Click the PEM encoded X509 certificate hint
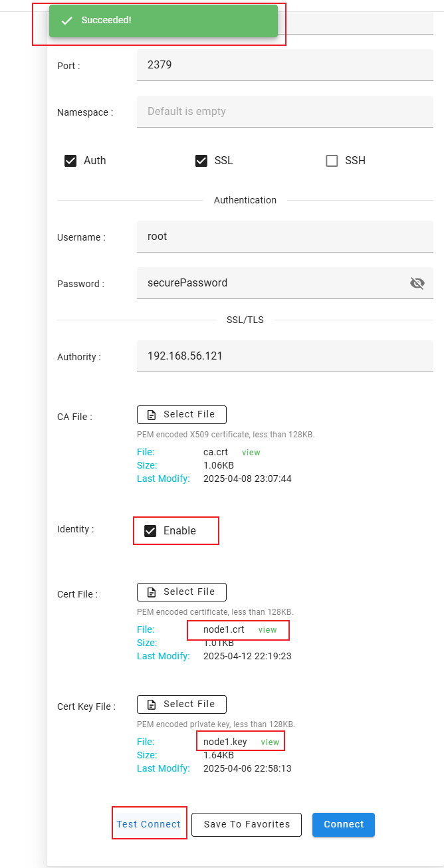 226,435
